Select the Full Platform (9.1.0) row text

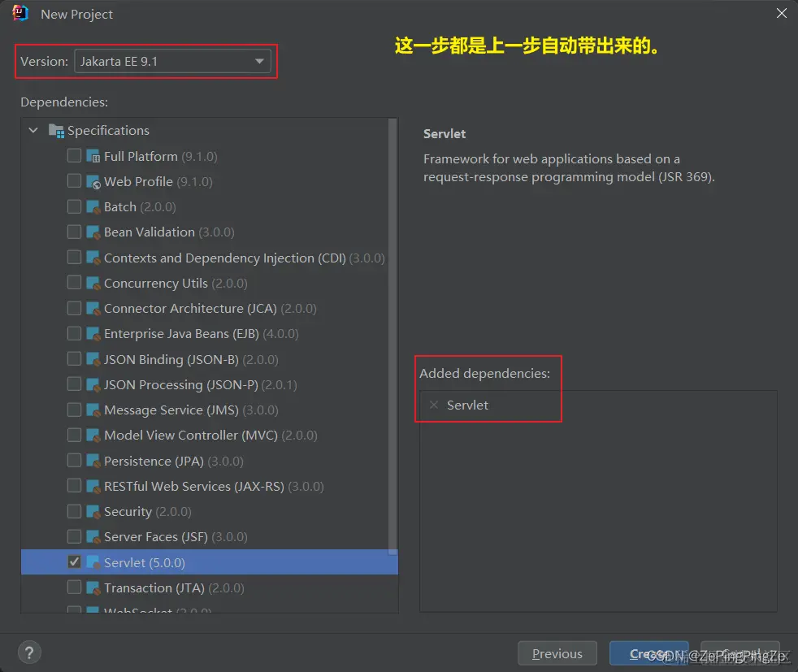pyautogui.click(x=160, y=156)
